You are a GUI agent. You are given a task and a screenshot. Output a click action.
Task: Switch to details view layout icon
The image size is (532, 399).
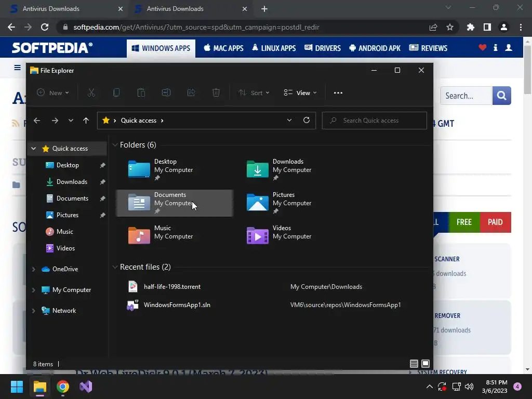coord(414,364)
